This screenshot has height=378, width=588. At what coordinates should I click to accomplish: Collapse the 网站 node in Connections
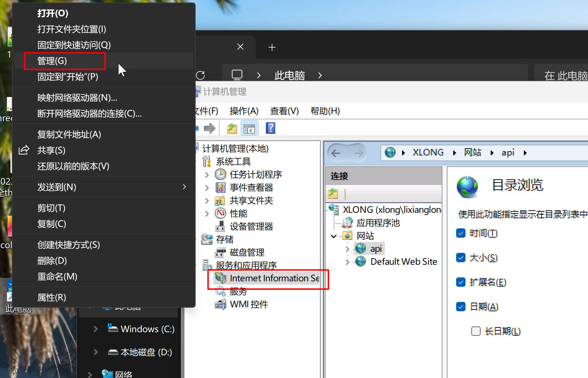tap(334, 236)
